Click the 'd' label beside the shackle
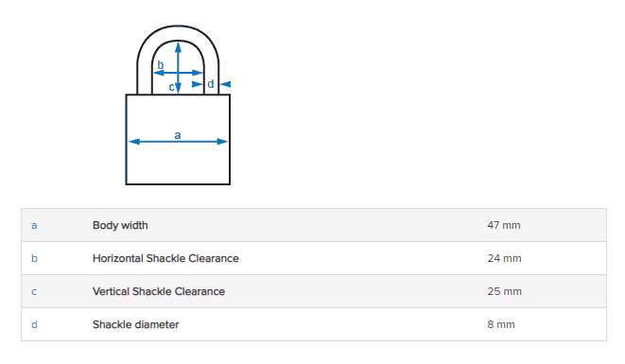 [211, 84]
